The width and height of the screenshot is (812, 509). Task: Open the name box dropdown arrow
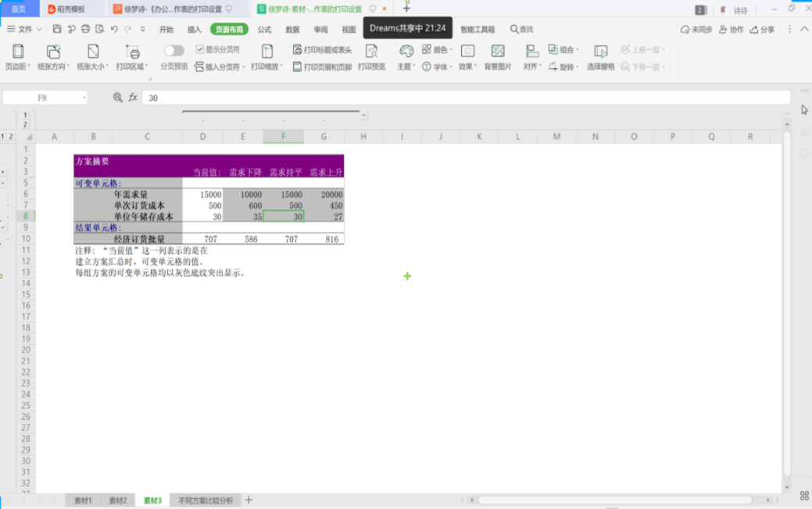coord(84,98)
